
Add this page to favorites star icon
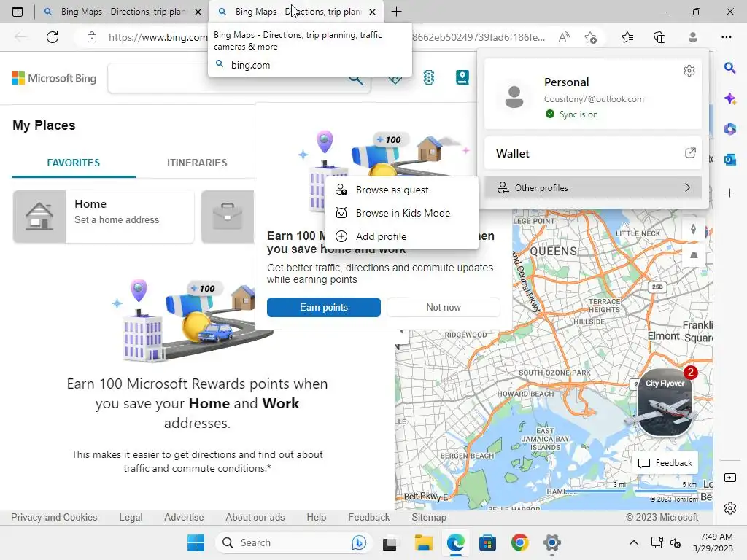click(591, 37)
